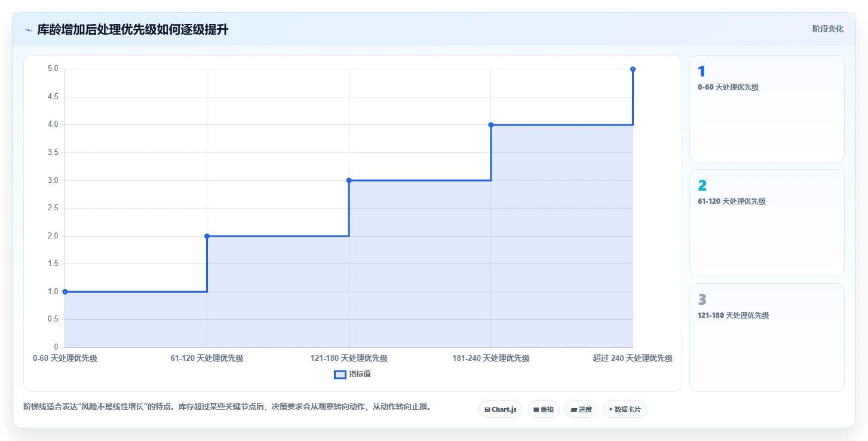Image resolution: width=868 pixels, height=441 pixels.
Task: Click the 阶段变化 label in header
Action: 828,29
